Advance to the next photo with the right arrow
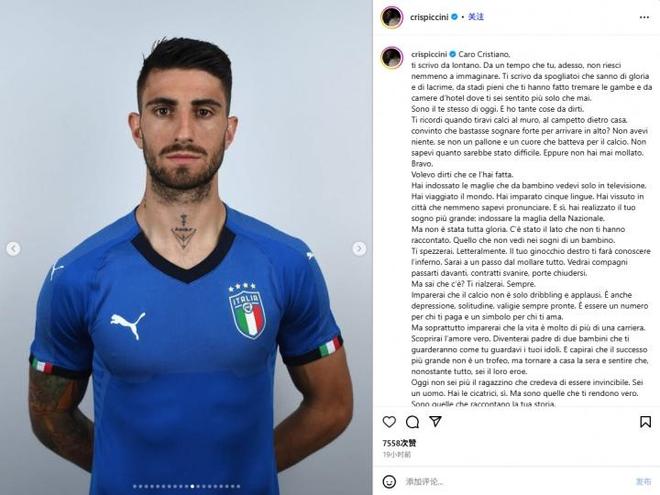This screenshot has width=660, height=495. click(359, 249)
